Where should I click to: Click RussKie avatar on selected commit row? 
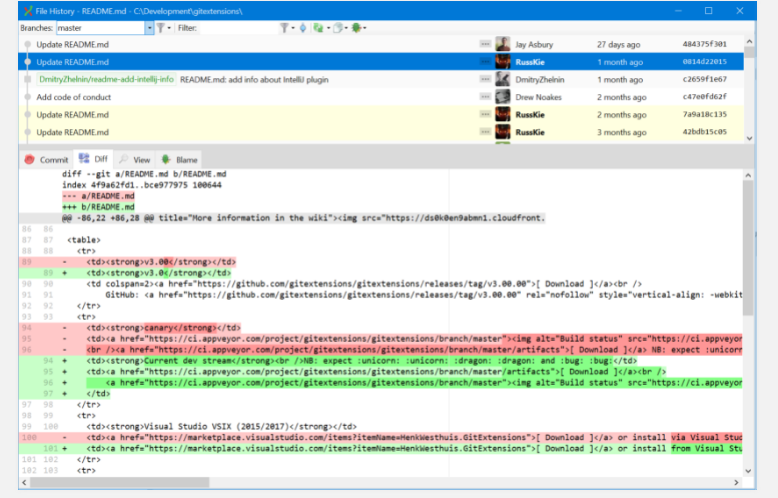coord(503,62)
